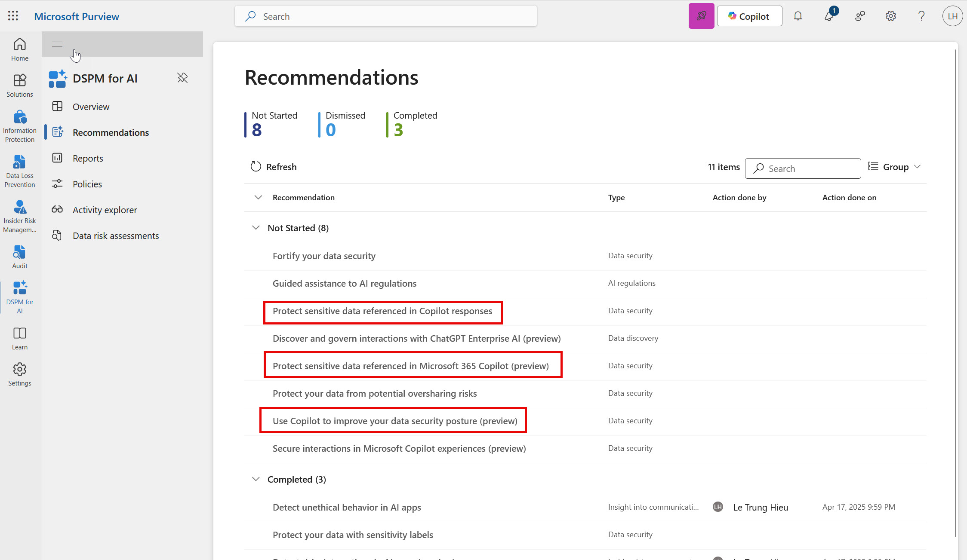Open Protect your data with sensitivity labels

[353, 535]
